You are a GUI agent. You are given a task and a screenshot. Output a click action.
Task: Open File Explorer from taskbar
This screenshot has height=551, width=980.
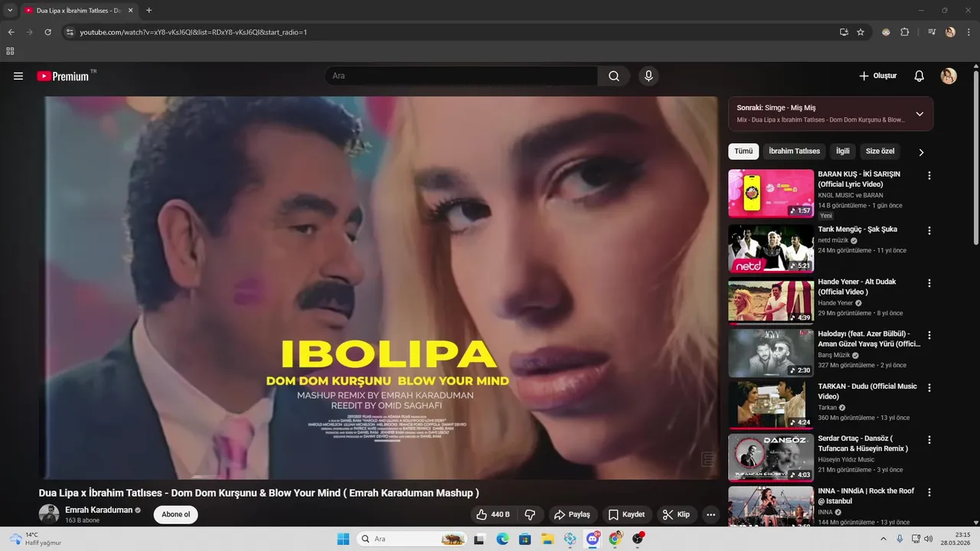tap(547, 539)
